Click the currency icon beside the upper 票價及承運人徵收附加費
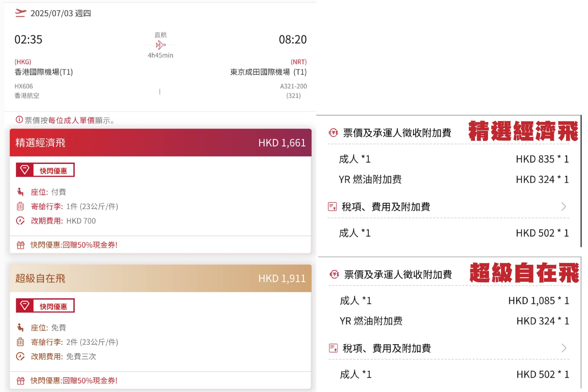Viewport: 588px width, 392px height. pos(333,133)
